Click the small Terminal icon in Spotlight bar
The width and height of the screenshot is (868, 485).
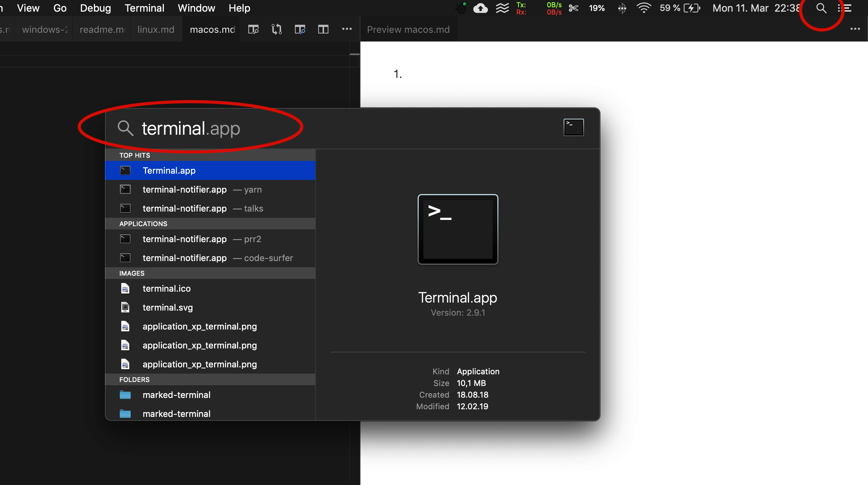[x=573, y=127]
